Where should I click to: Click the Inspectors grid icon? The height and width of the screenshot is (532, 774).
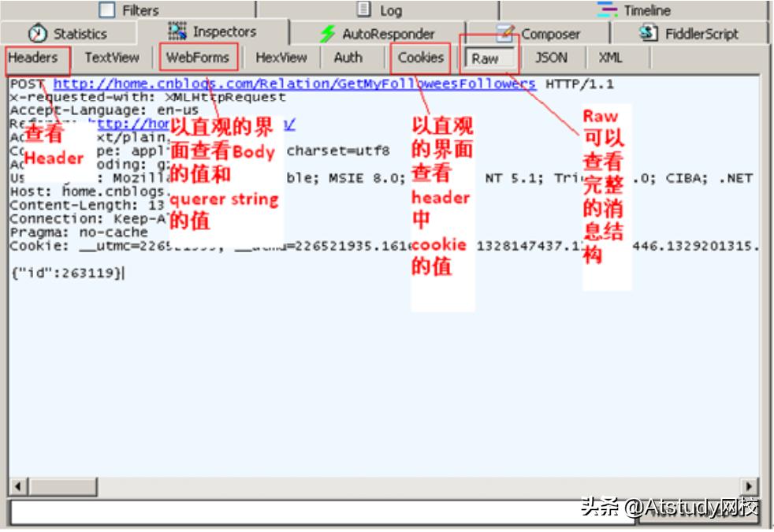(x=179, y=33)
